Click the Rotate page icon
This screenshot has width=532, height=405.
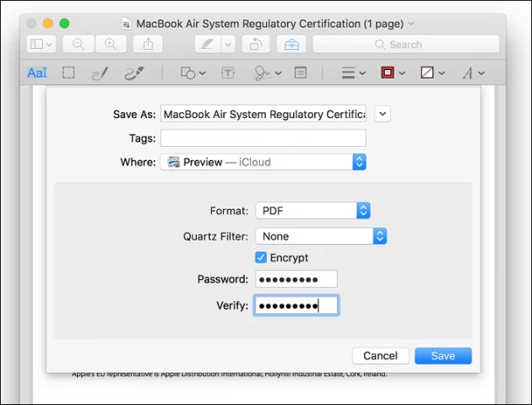coord(256,44)
